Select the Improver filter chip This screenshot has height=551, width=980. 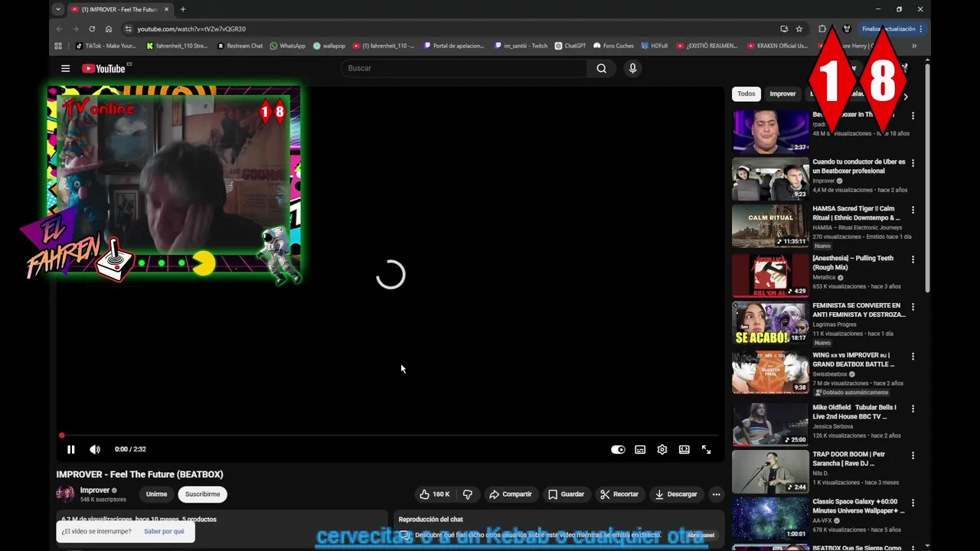point(782,94)
